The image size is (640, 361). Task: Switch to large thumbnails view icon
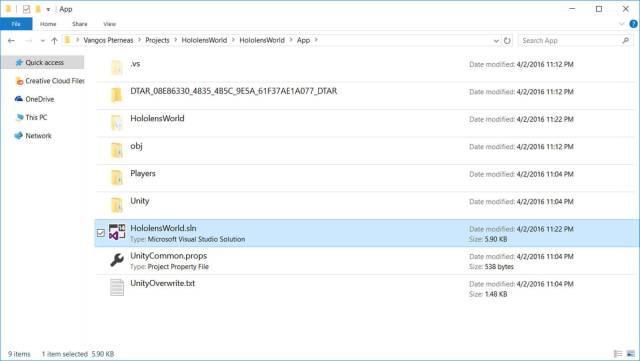pos(631,354)
